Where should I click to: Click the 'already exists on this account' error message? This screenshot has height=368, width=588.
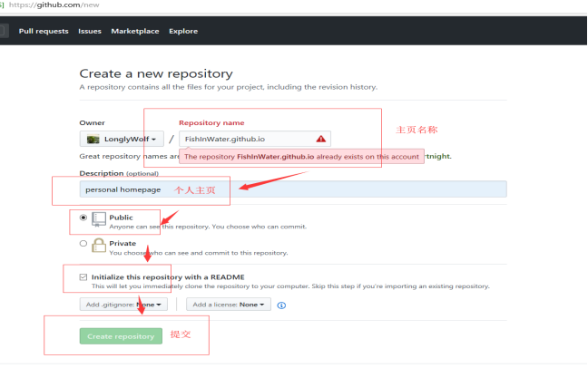click(x=301, y=157)
